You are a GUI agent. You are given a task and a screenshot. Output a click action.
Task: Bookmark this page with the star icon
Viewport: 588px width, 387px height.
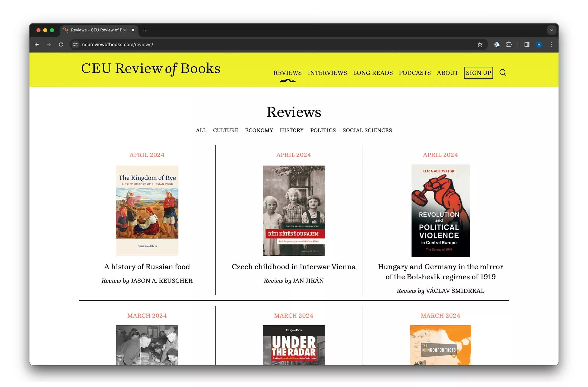tap(480, 44)
